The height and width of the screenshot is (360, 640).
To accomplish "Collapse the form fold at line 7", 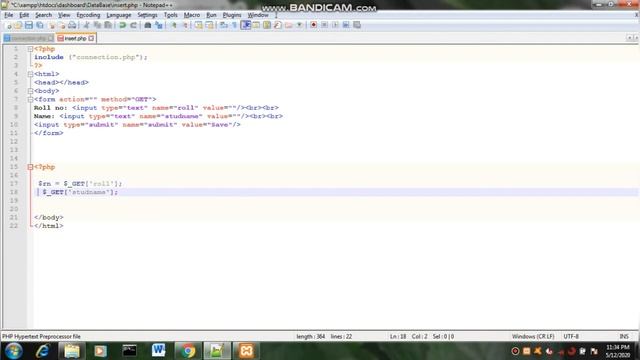I will (x=30, y=100).
